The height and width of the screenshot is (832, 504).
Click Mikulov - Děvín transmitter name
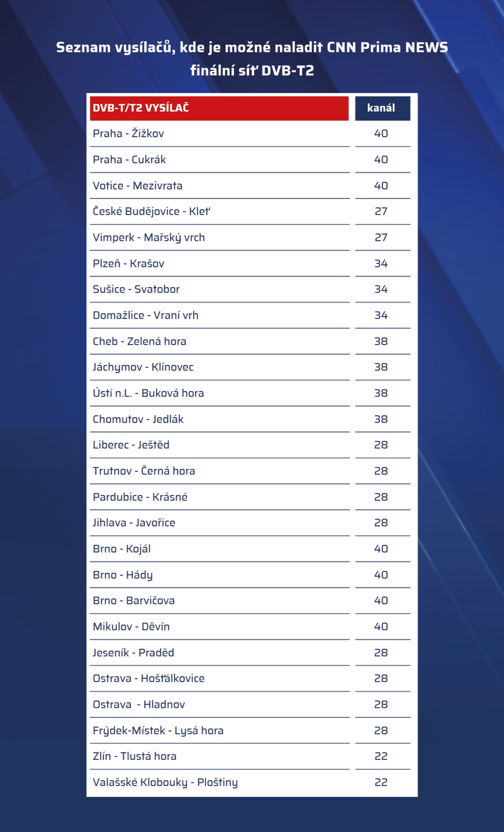(x=131, y=627)
